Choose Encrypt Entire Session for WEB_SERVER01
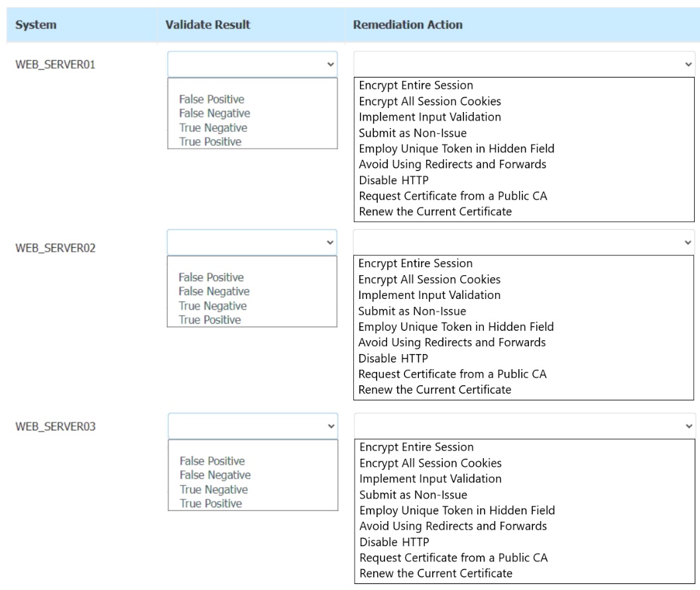 tap(414, 85)
